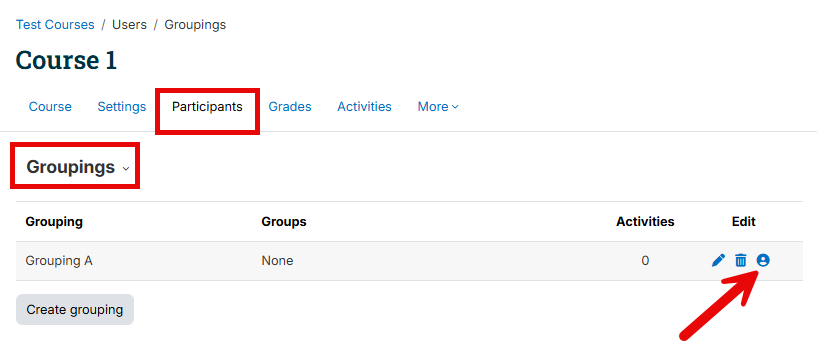The width and height of the screenshot is (817, 364).
Task: Select the Grouping A name cell
Action: pyautogui.click(x=59, y=260)
